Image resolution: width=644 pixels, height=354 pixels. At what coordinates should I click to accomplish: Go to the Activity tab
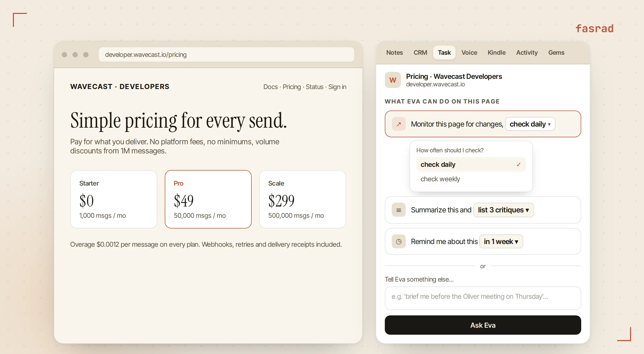pyautogui.click(x=527, y=53)
